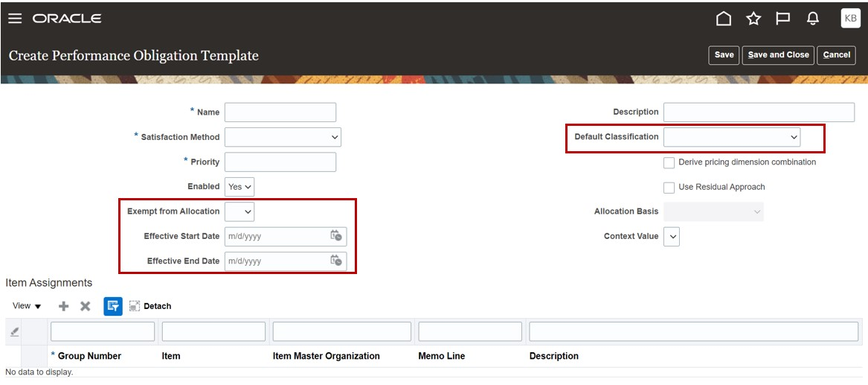Focus the Name input field
This screenshot has height=385, width=868.
[x=280, y=112]
